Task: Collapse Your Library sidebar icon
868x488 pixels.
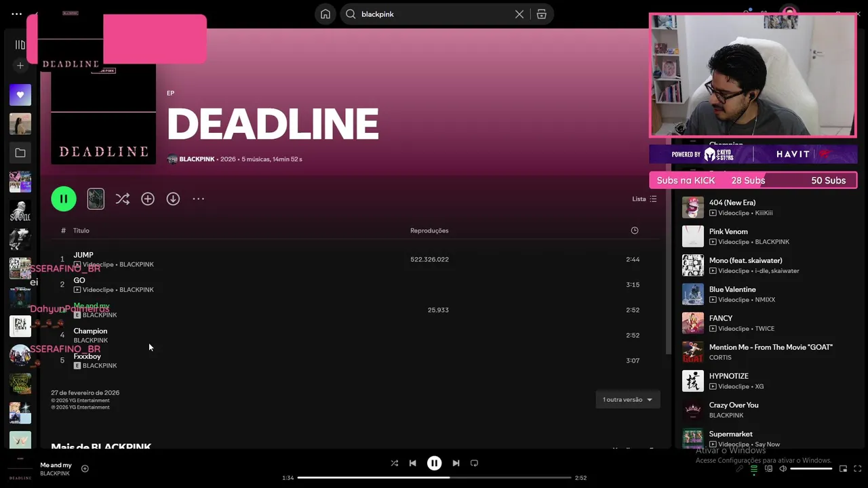Action: click(20, 45)
